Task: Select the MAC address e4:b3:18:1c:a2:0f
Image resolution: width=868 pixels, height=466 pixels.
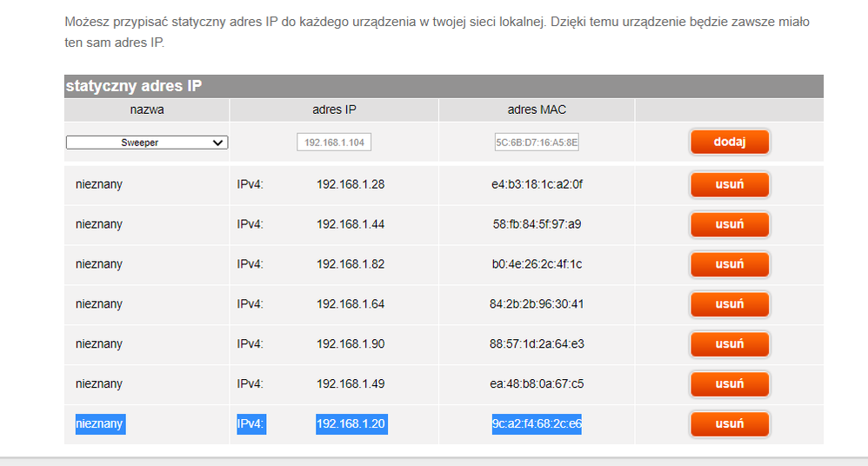Action: (x=537, y=184)
